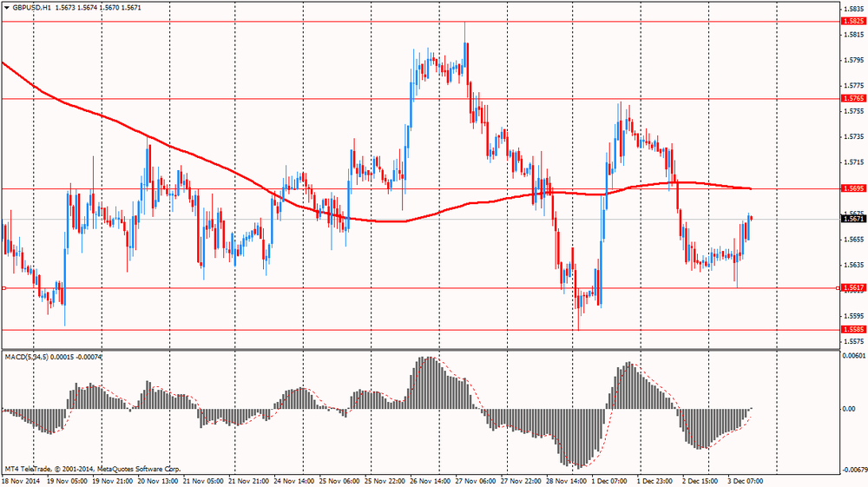Click the 1.5735 price axis value

tap(854, 136)
